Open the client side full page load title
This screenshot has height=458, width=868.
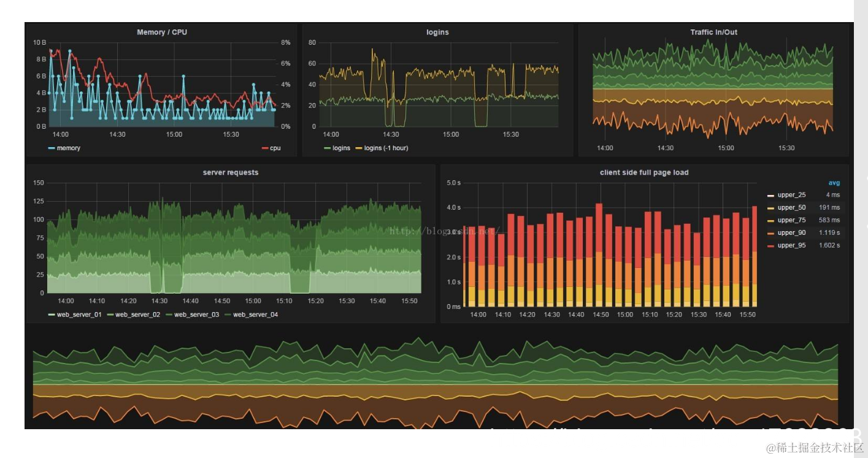pos(644,172)
